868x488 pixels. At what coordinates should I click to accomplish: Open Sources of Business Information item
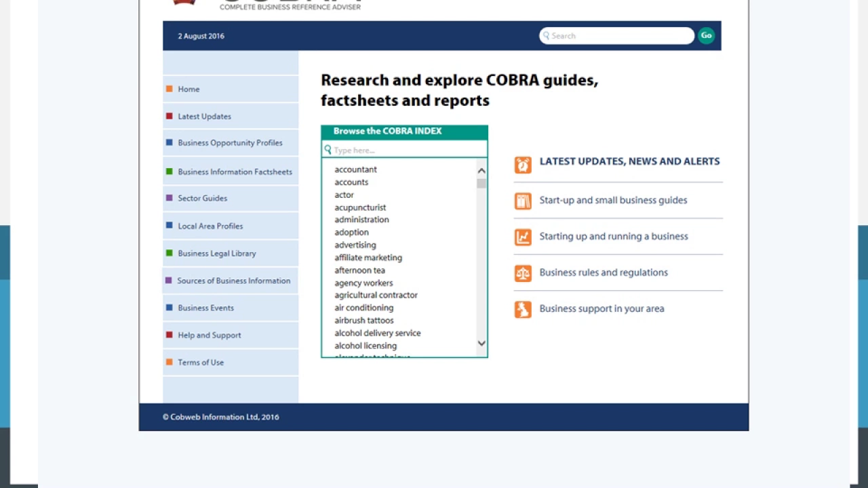click(x=231, y=281)
